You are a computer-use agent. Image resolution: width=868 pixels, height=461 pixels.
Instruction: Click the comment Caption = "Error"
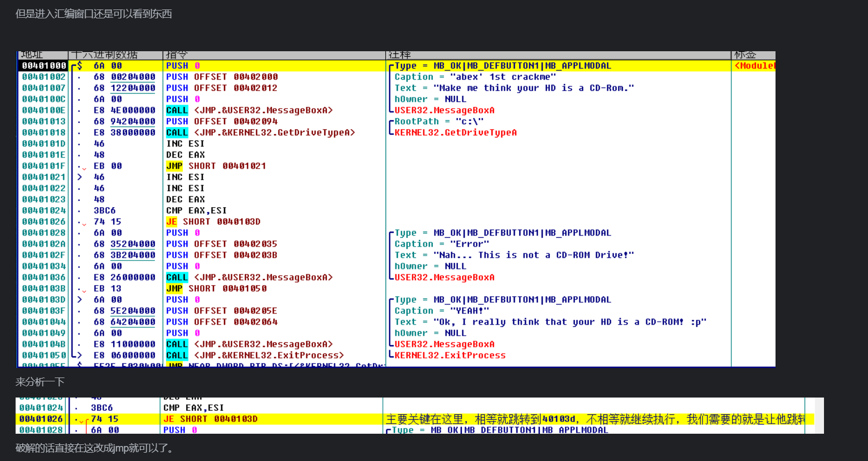pyautogui.click(x=442, y=244)
